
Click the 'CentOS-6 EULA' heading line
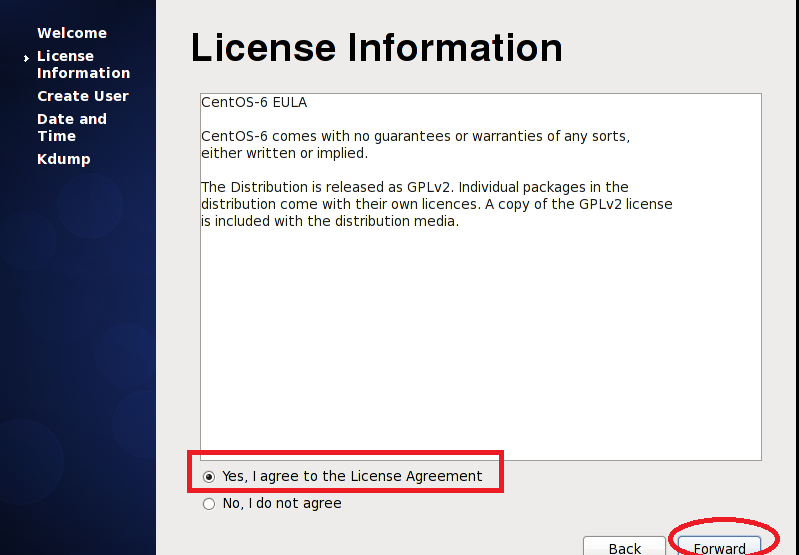click(x=254, y=102)
